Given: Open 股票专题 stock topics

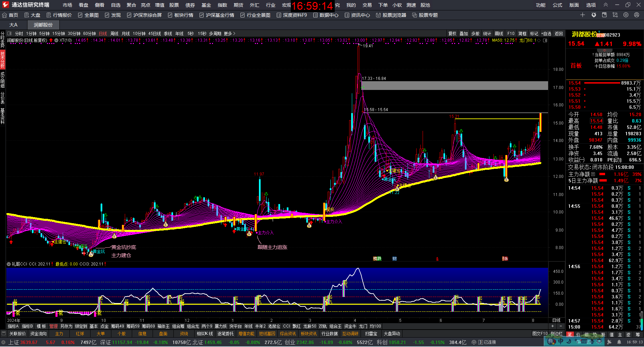Looking at the screenshot, I should [425, 15].
